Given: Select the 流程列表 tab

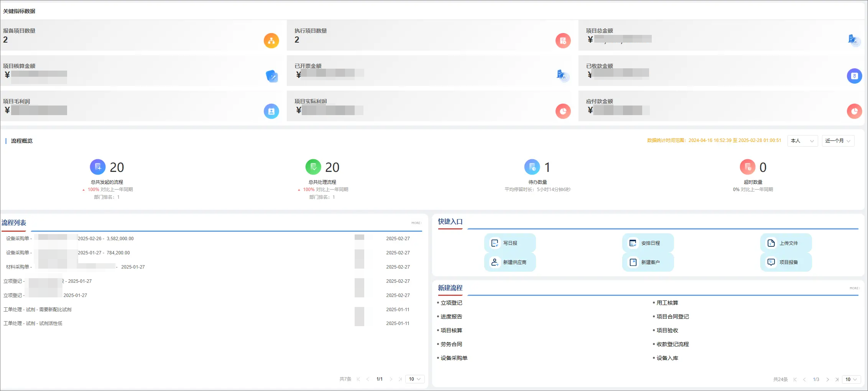Looking at the screenshot, I should coord(14,223).
